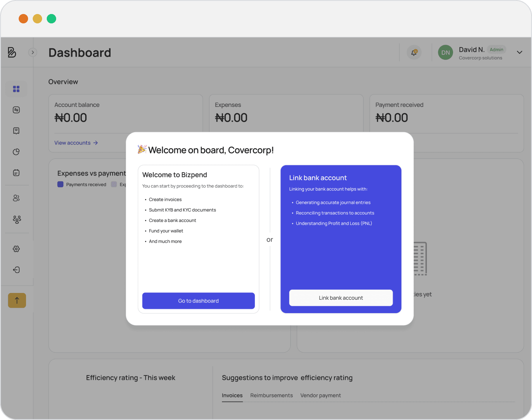The height and width of the screenshot is (420, 532).
Task: Expand the sidebar with chevron arrow
Action: coord(32,52)
